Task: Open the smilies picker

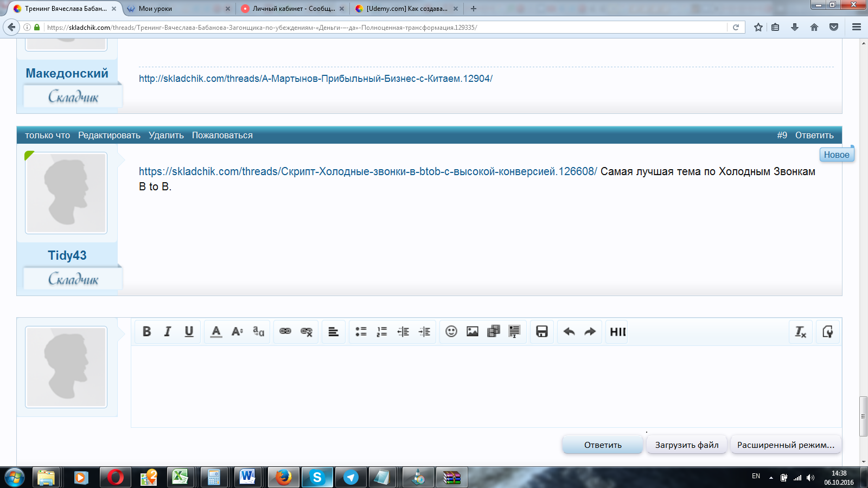Action: [451, 331]
